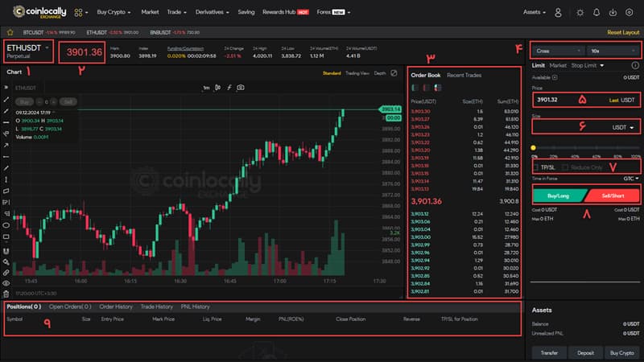Select the rectangle drawing tool
644x362 pixels.
(x=6, y=237)
